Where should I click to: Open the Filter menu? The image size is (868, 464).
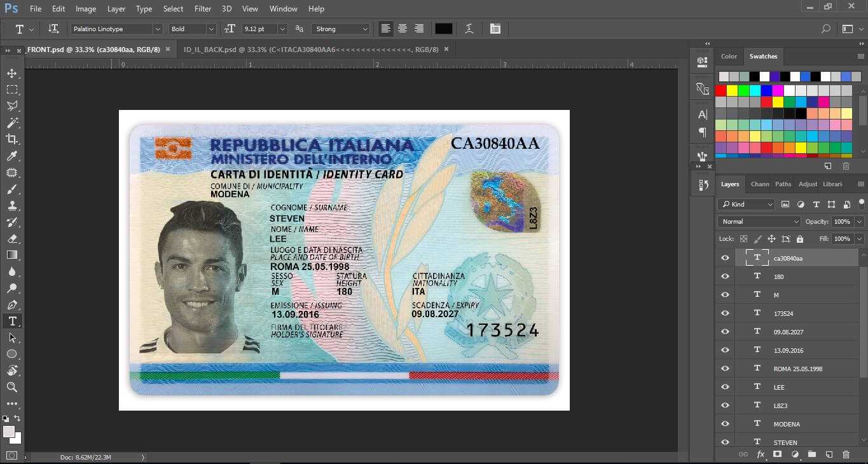(x=203, y=9)
